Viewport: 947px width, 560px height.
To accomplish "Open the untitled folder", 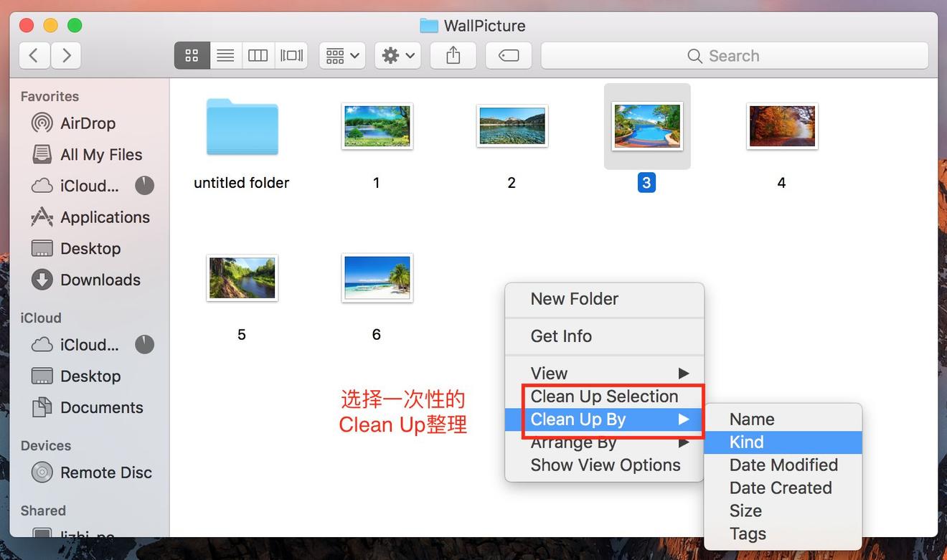I will point(242,128).
